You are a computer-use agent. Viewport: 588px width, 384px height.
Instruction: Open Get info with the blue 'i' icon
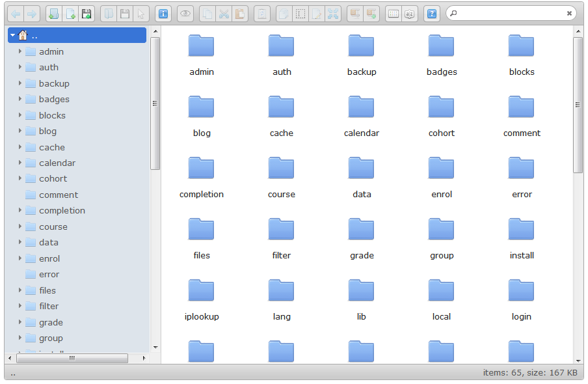click(163, 14)
